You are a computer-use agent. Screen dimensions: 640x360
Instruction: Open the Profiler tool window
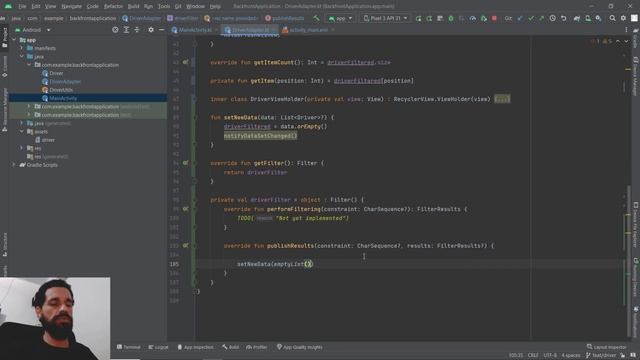(257, 347)
